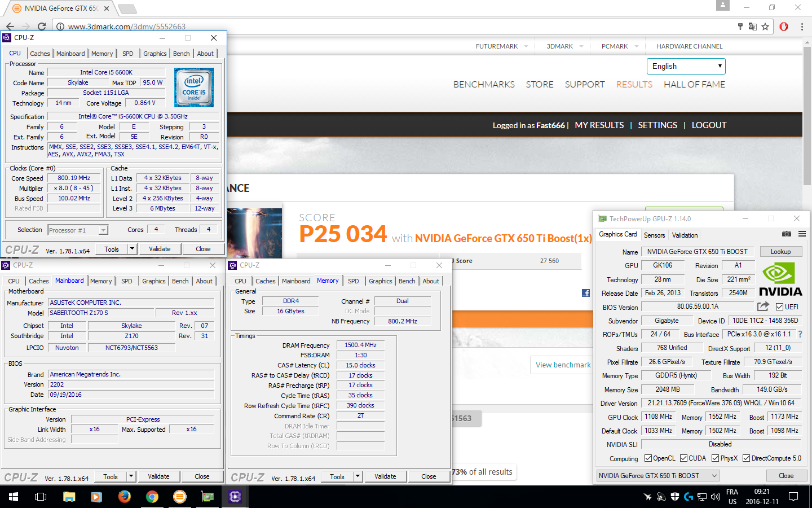Click View benchmark link on 3DMark
The height and width of the screenshot is (508, 812).
pos(563,365)
